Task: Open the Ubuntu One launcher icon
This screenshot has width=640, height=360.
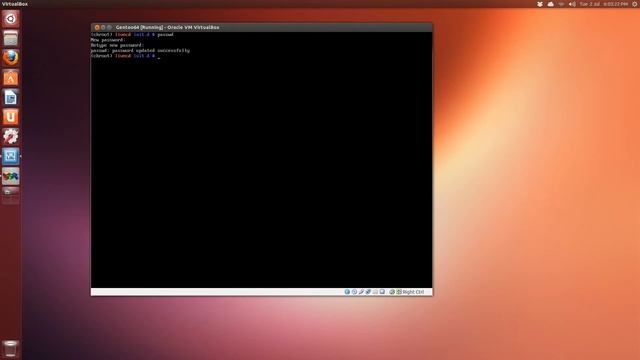Action: click(x=11, y=117)
